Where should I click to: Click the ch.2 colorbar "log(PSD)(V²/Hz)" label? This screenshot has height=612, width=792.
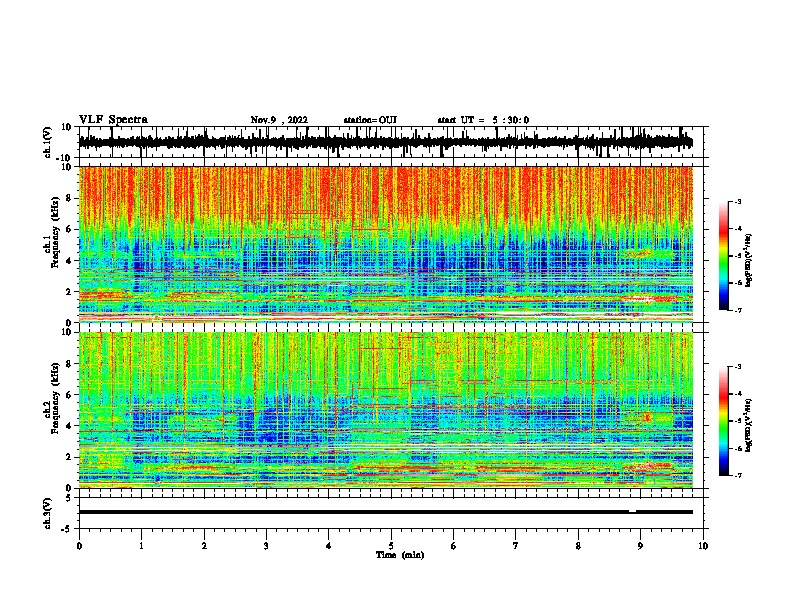coord(749,426)
